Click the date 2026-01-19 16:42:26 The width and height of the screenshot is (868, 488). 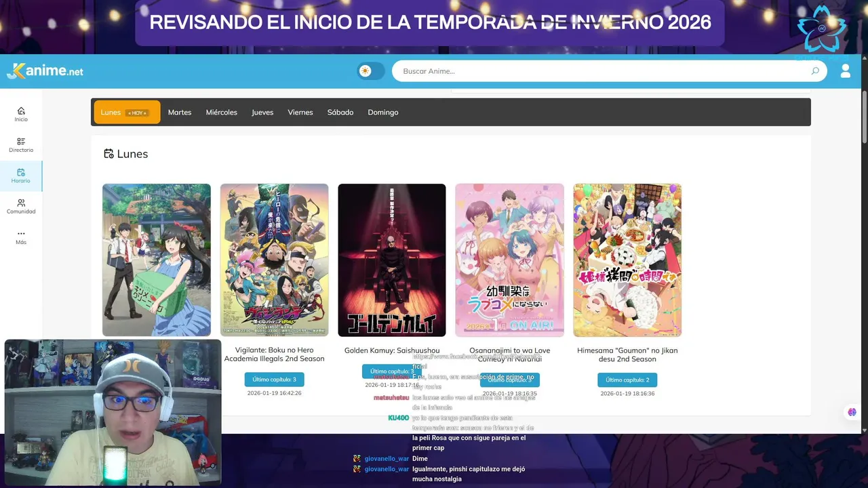coord(274,393)
